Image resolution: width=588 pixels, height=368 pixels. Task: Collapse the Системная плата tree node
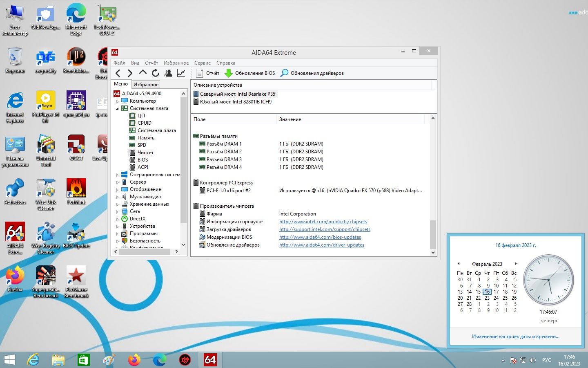coord(117,108)
